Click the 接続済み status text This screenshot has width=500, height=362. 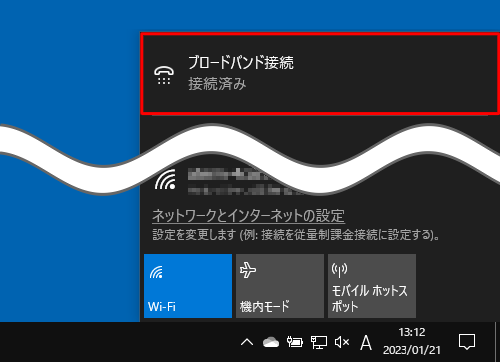click(x=217, y=84)
